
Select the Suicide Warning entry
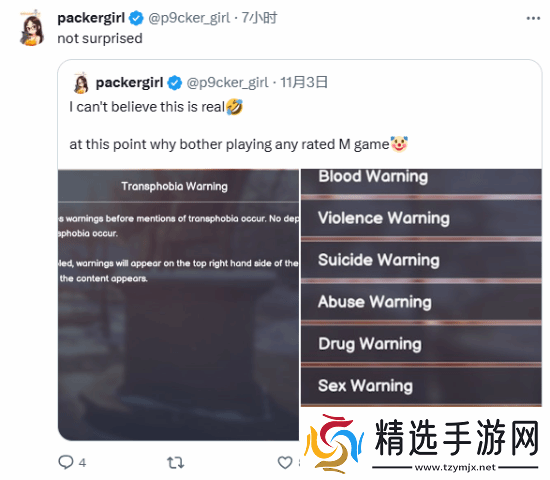[x=421, y=260]
